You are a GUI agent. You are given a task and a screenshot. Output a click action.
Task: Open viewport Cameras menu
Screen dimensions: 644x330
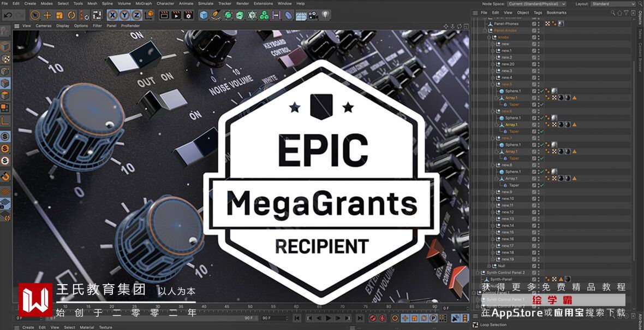pyautogui.click(x=44, y=26)
